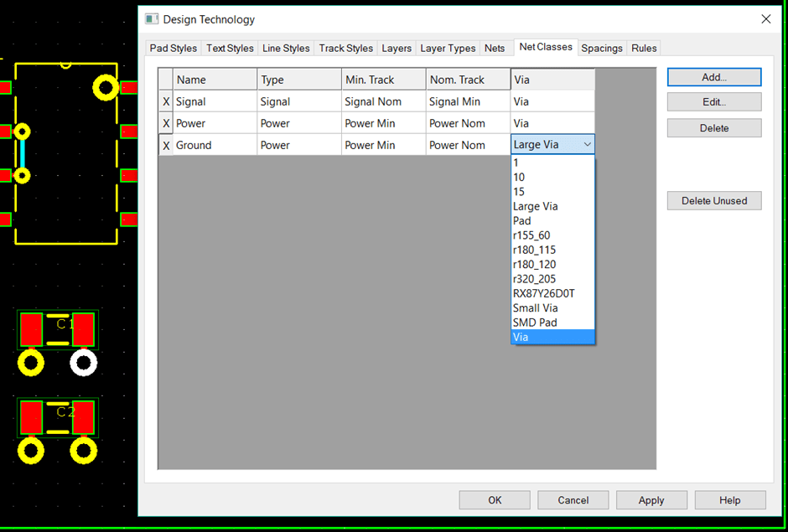Select r320_205 in the via list
The width and height of the screenshot is (788, 532).
552,279
